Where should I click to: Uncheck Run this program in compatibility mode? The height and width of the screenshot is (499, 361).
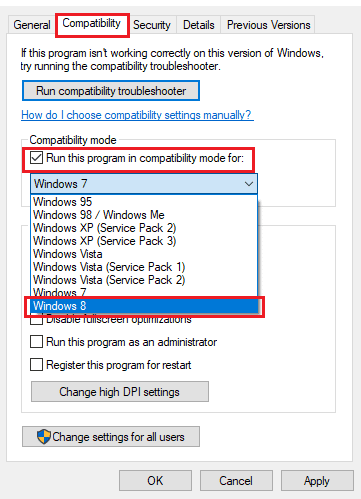[36, 158]
